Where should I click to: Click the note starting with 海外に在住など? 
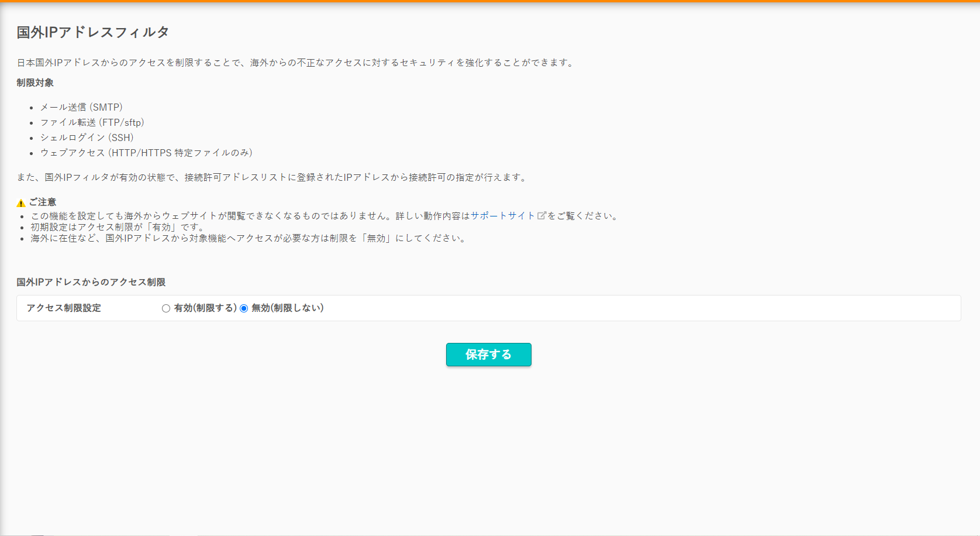coord(249,238)
